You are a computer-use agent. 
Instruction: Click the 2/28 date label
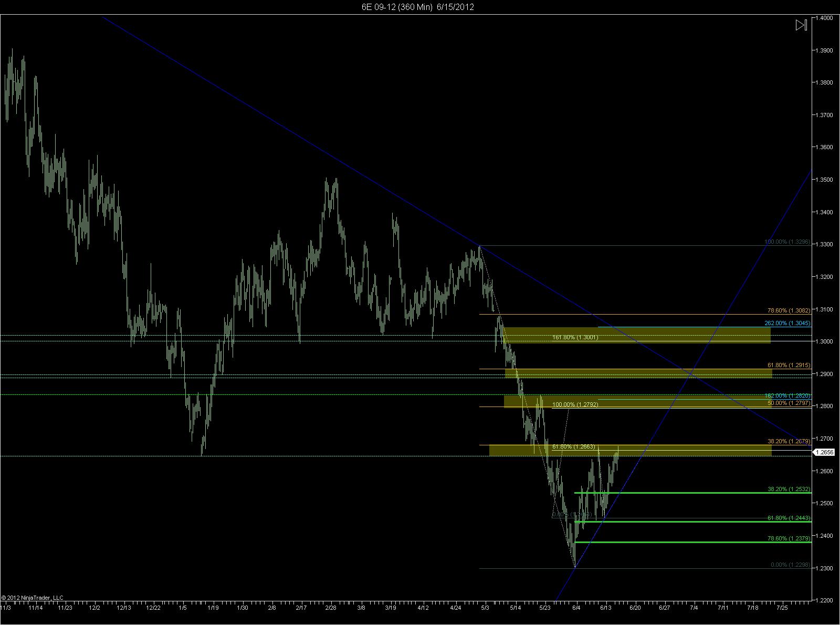click(x=331, y=608)
